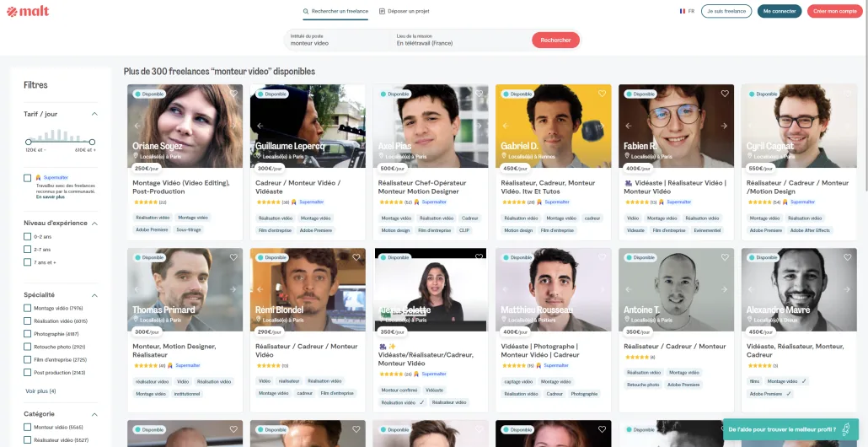Follow the En savoir plus link
The image size is (868, 447).
(x=51, y=197)
